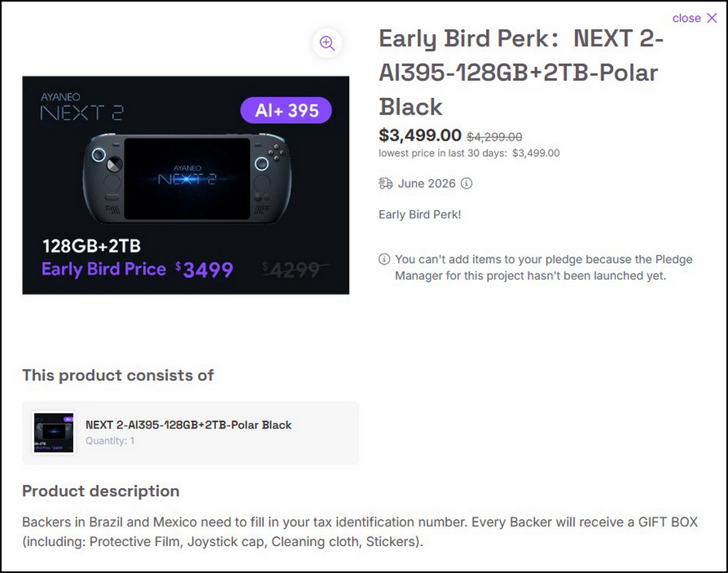Click the small NEXT 2 thumbnail in the product list
Screen dimensions: 728x573
click(x=53, y=433)
